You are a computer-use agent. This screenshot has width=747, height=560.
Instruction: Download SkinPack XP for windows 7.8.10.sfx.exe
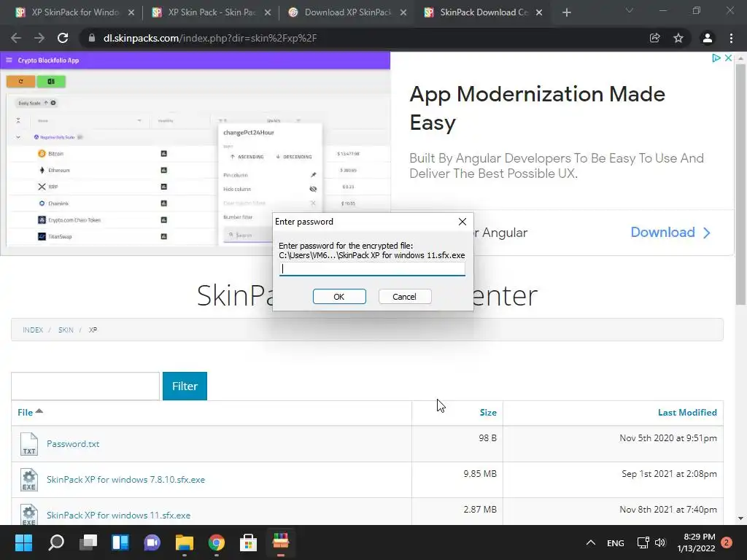pos(125,480)
